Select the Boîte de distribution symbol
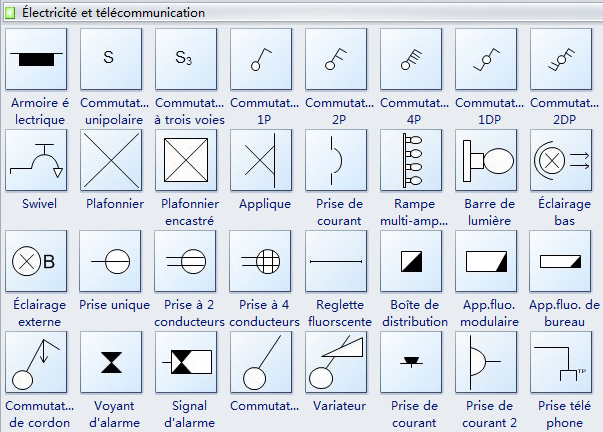Screen dimensions: 603x432 (410, 261)
